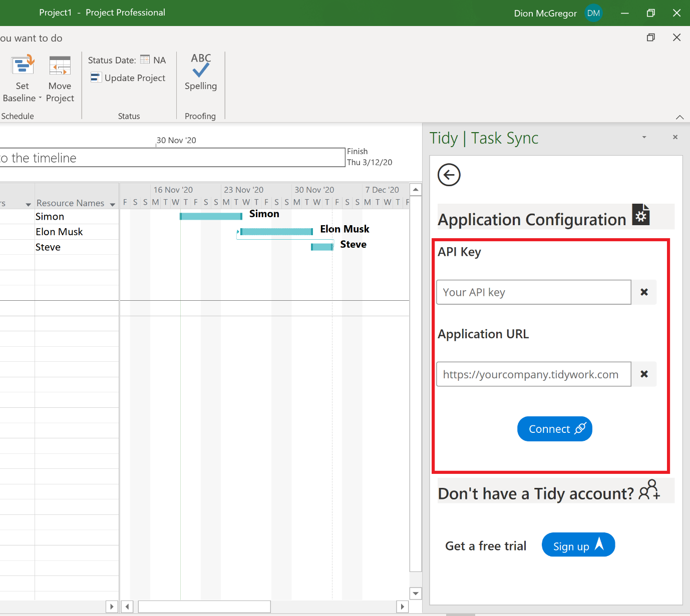This screenshot has height=616, width=690.
Task: Click the Sign up button
Action: pyautogui.click(x=578, y=545)
